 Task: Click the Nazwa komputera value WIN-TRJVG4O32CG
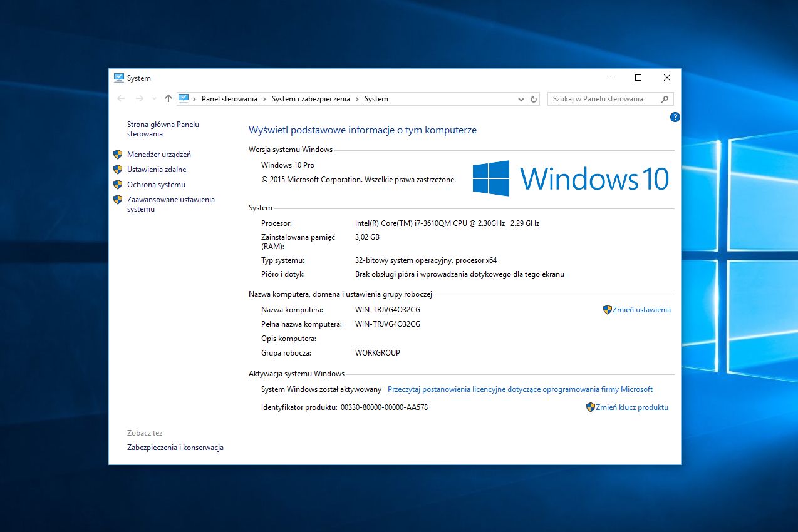pyautogui.click(x=388, y=310)
